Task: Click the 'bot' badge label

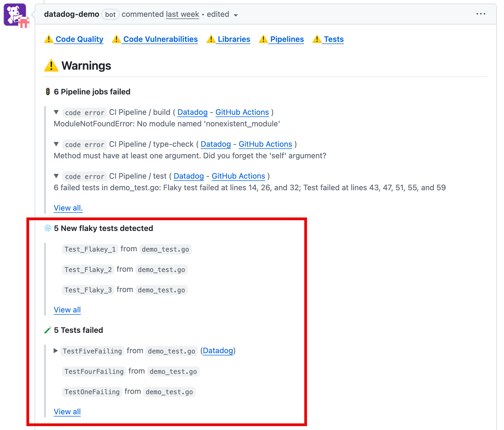Action: point(110,14)
